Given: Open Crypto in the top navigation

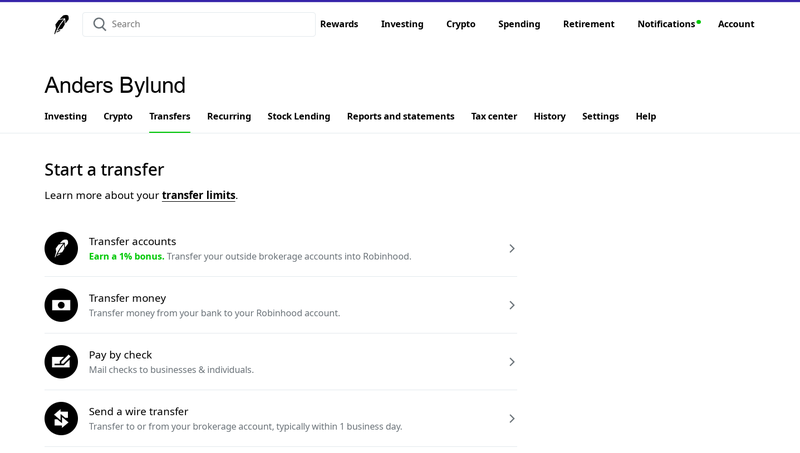Looking at the screenshot, I should click(461, 24).
